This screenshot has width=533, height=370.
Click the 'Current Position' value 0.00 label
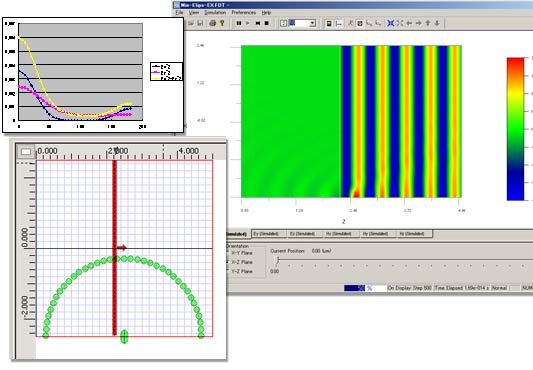(321, 251)
